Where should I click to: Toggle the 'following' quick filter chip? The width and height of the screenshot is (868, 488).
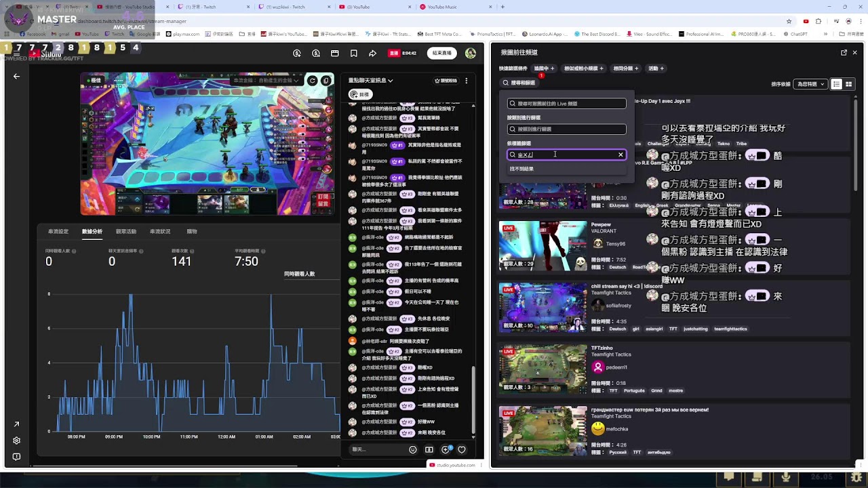coord(544,68)
